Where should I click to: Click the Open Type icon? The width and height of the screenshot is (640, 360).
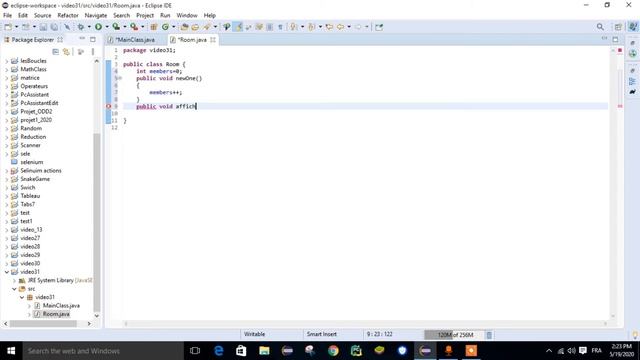pos(184,27)
